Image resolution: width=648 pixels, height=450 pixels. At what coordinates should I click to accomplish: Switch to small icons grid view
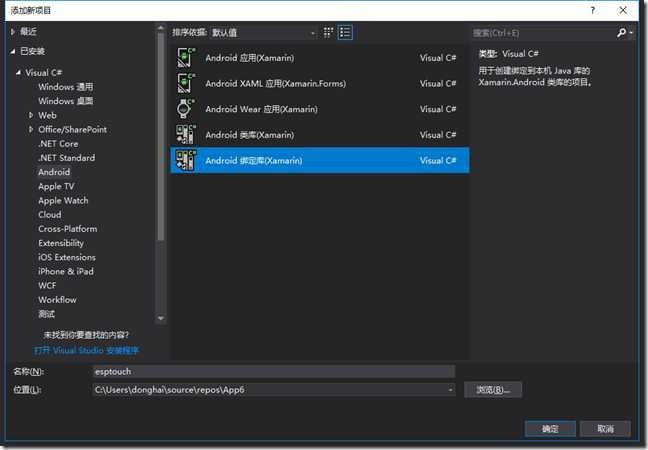(328, 32)
